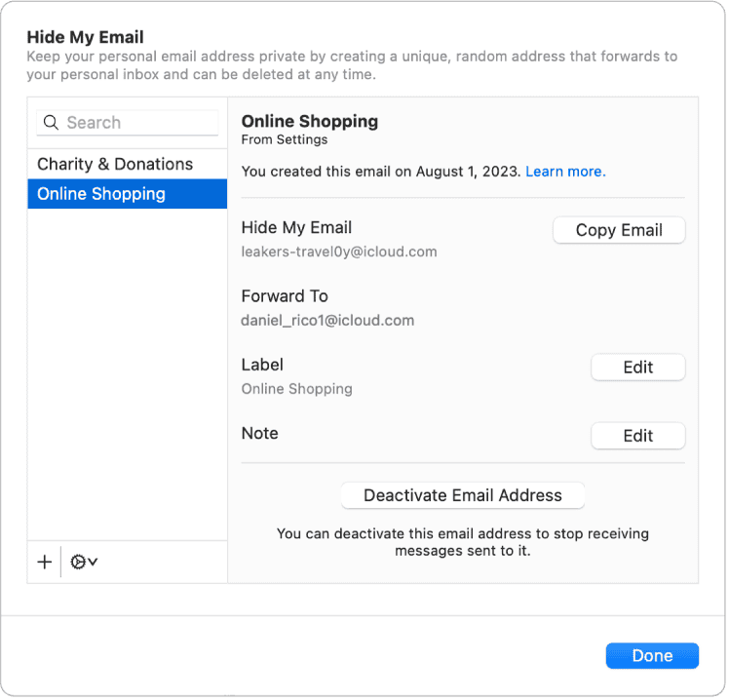729x700 pixels.
Task: Edit the Note field
Action: click(x=637, y=436)
